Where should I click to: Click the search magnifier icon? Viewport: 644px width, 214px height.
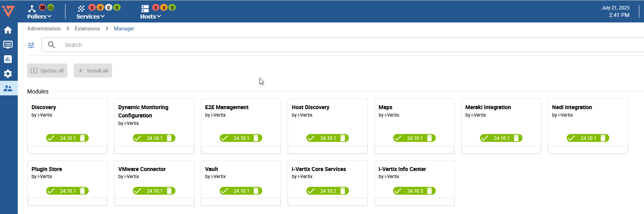pos(52,45)
